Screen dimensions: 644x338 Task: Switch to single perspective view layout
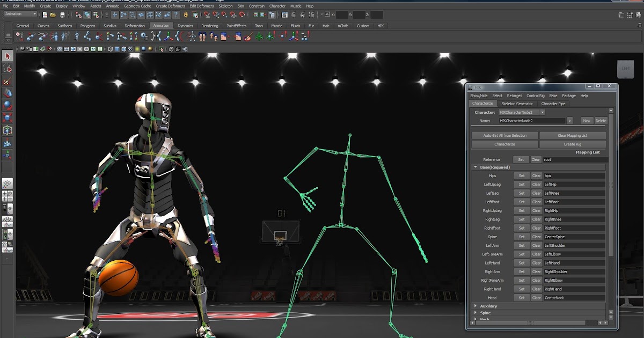[x=8, y=184]
